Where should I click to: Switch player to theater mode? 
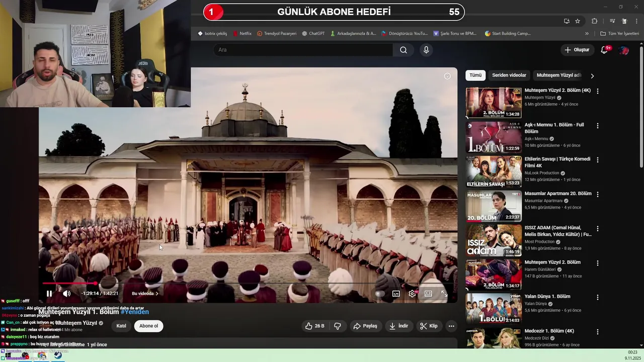tap(428, 294)
